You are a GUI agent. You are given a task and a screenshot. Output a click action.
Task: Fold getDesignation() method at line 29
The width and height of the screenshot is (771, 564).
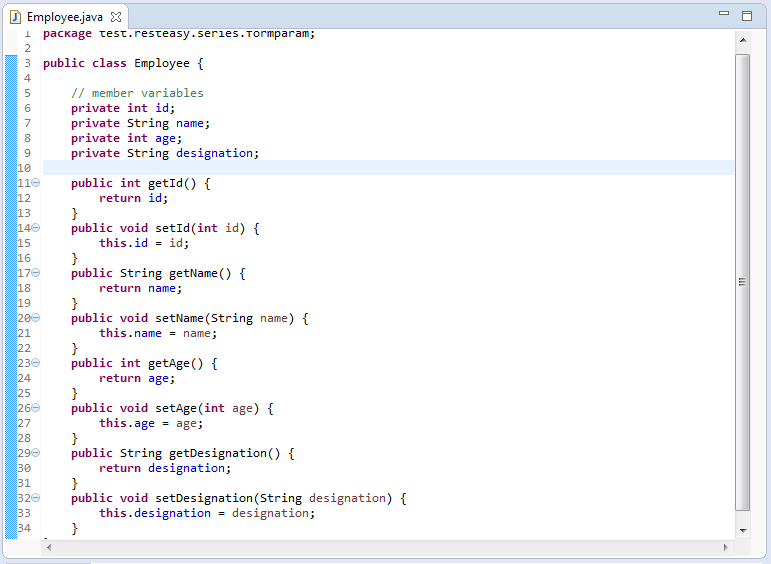click(36, 453)
